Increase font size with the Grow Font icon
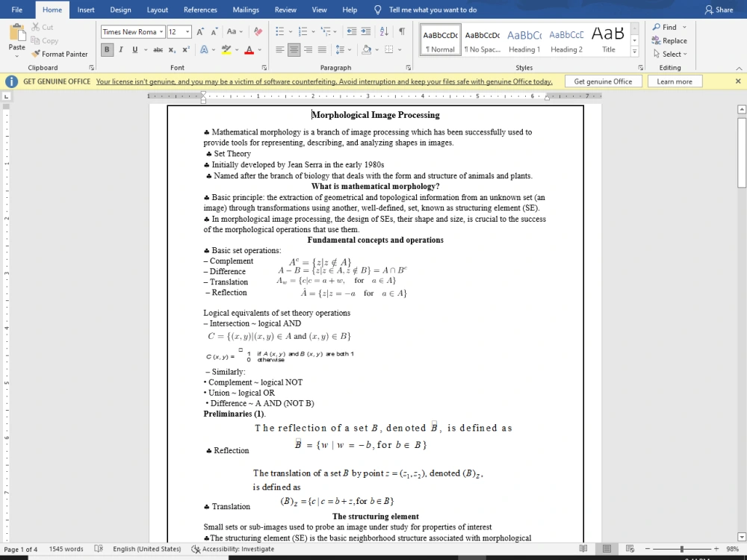747x560 pixels. [200, 32]
